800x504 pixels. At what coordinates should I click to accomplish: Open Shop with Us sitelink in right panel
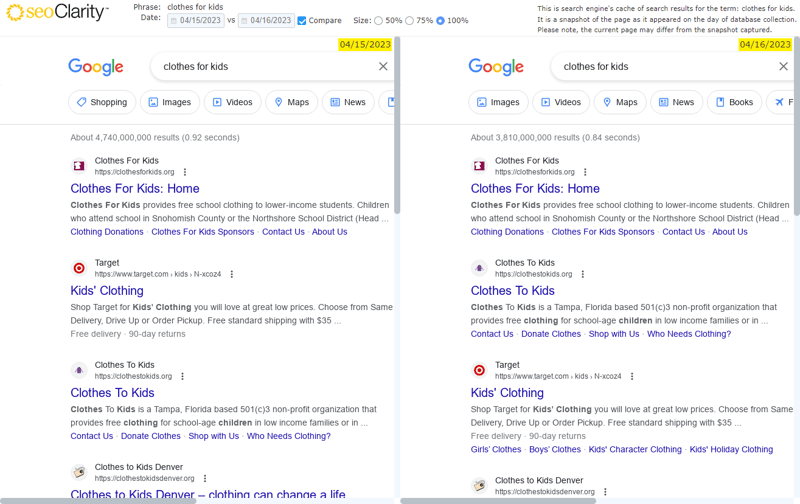(x=614, y=334)
